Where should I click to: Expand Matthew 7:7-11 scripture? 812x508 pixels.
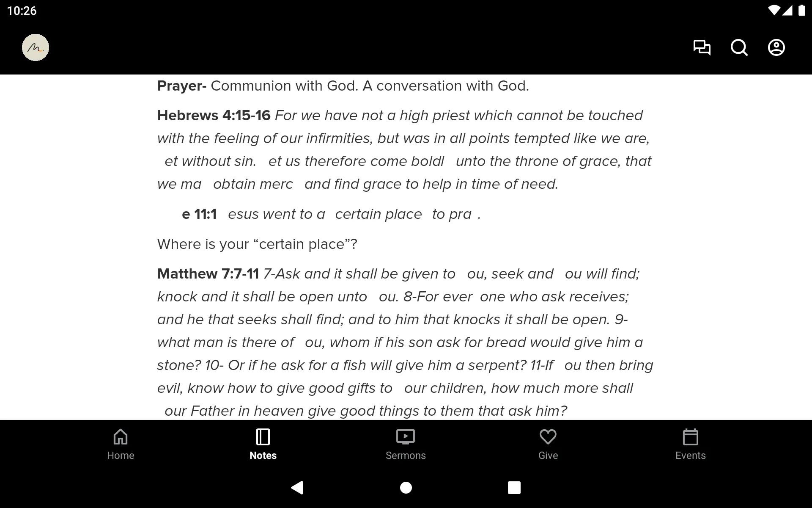(208, 273)
